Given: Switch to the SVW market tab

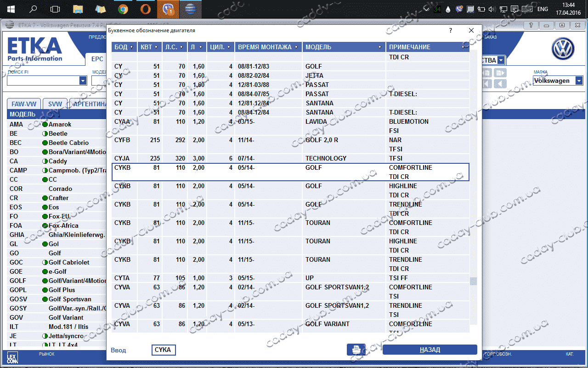Looking at the screenshot, I should point(55,104).
